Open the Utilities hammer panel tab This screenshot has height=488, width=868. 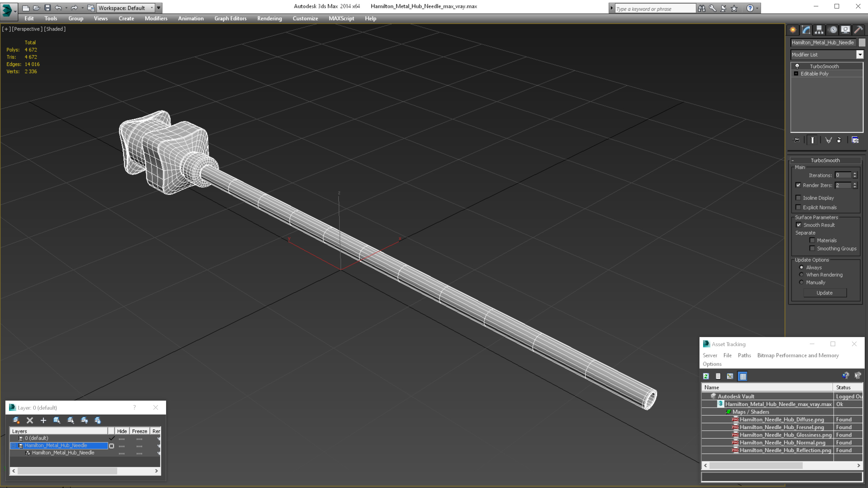pyautogui.click(x=858, y=30)
